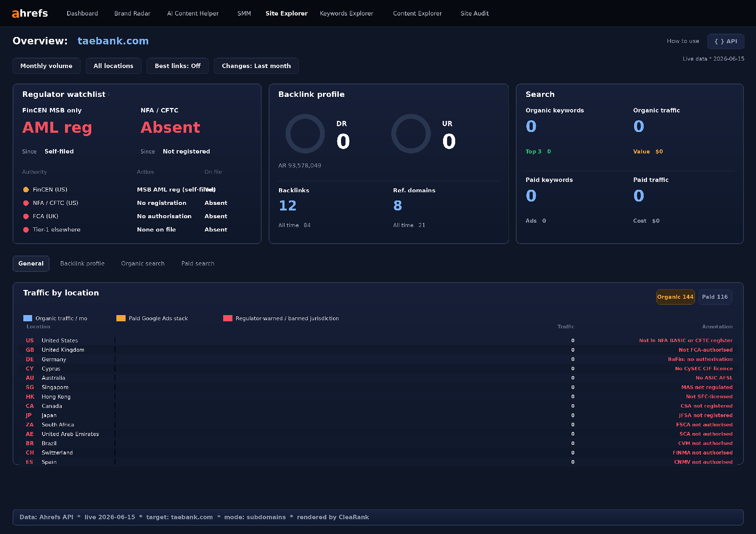Go to Site Audit
756x534 pixels.
pyautogui.click(x=475, y=13)
